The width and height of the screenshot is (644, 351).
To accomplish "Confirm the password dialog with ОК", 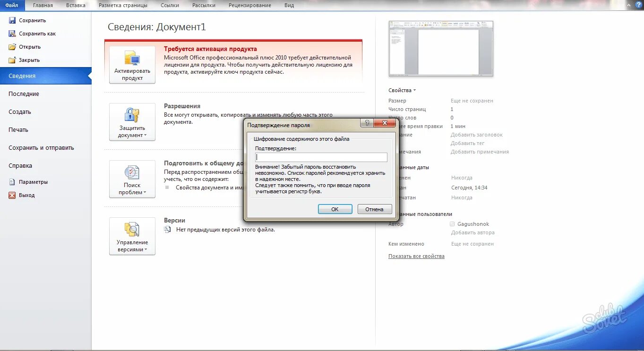I will click(335, 209).
